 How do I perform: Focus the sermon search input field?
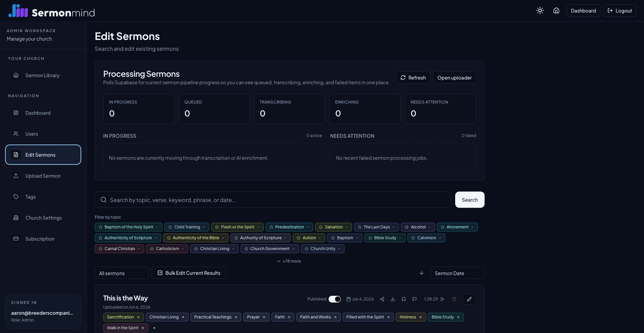(273, 200)
